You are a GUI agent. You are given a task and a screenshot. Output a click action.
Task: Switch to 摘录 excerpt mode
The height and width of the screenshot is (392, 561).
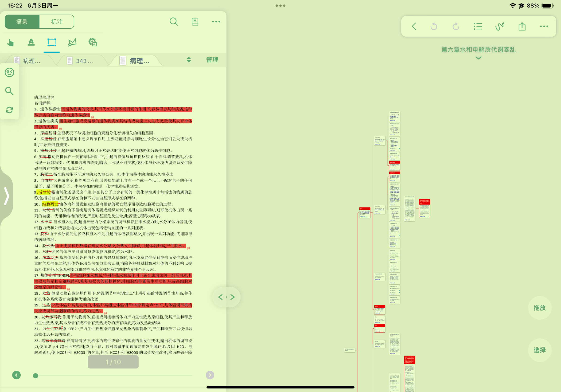(x=22, y=22)
